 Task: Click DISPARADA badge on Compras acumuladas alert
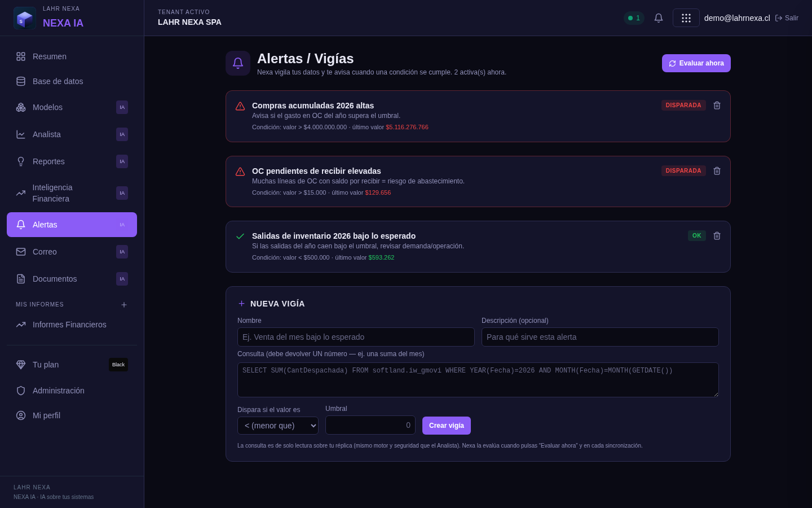(683, 106)
